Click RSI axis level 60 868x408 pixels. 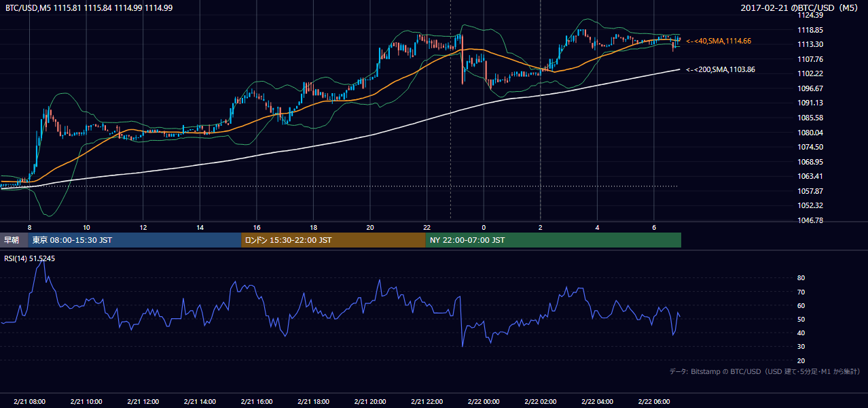click(801, 305)
